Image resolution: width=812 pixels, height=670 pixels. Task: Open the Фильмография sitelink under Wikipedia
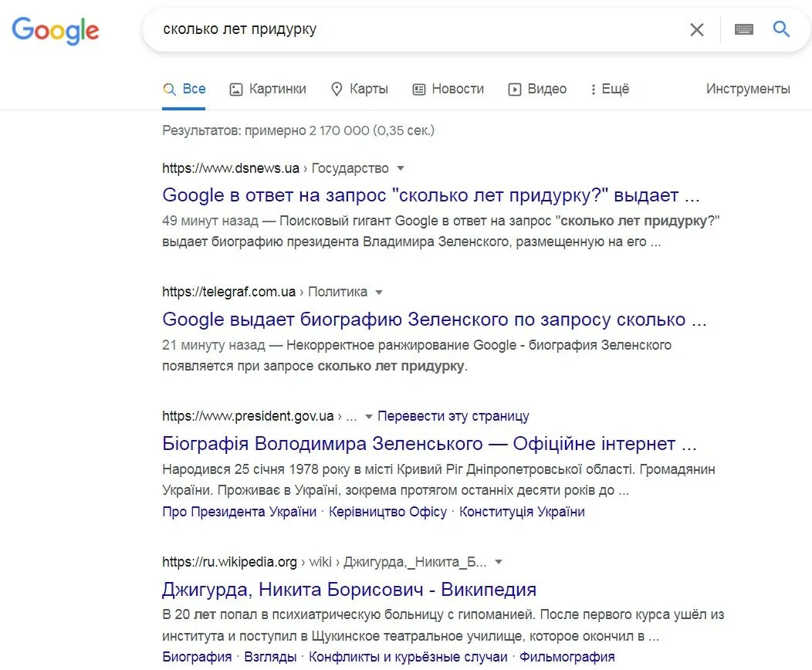click(x=567, y=658)
